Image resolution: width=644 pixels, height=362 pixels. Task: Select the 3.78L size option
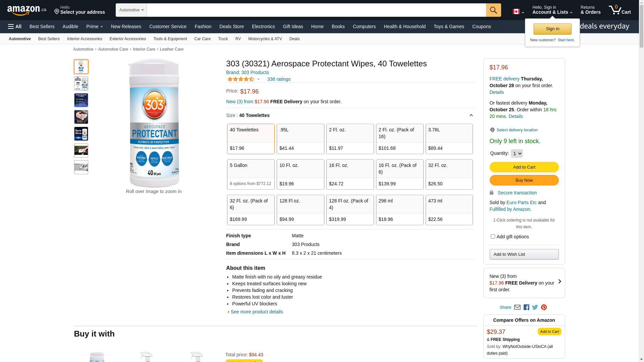click(x=449, y=139)
